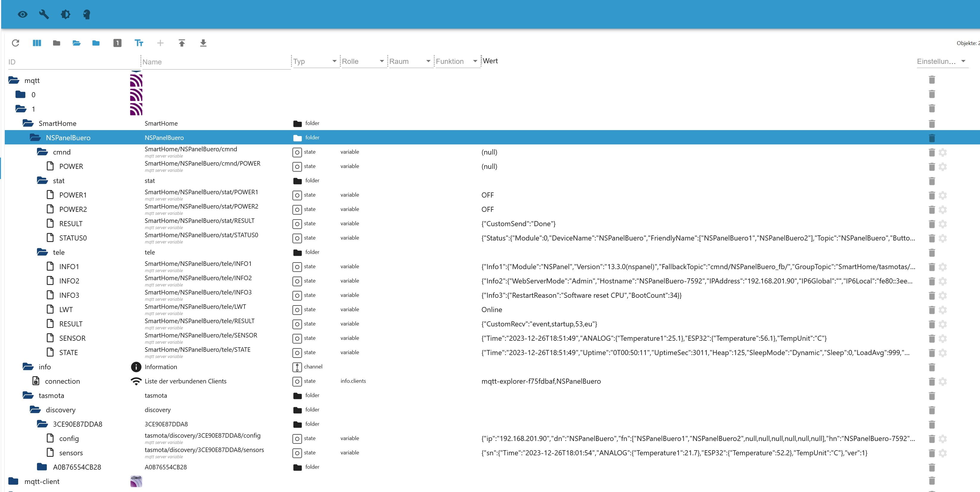Delete the mqtt root adapter

coord(931,80)
